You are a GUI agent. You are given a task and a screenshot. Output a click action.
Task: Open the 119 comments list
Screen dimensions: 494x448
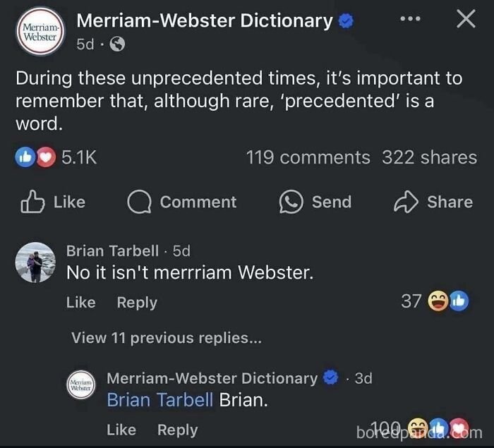[308, 157]
